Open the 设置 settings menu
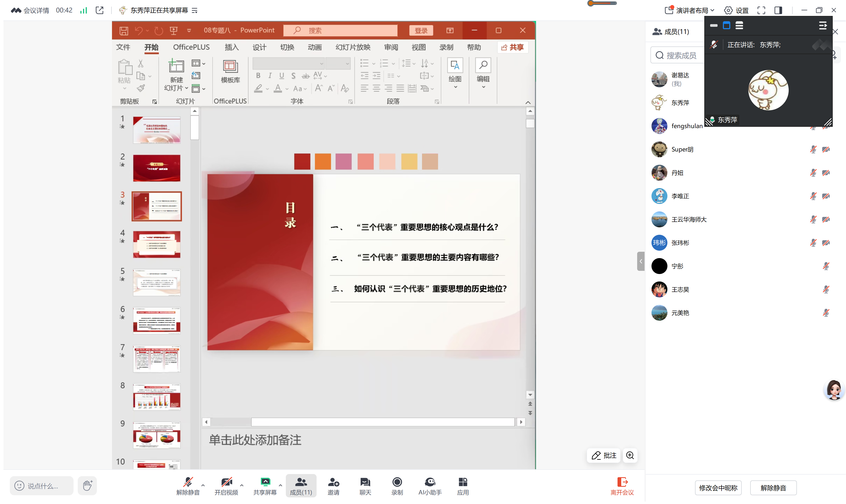This screenshot has width=846, height=504. click(x=737, y=10)
